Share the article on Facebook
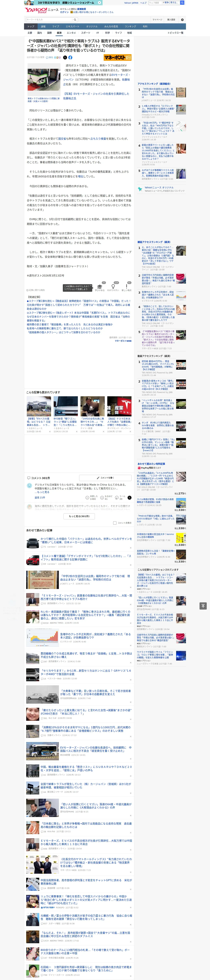 tap(70, 57)
